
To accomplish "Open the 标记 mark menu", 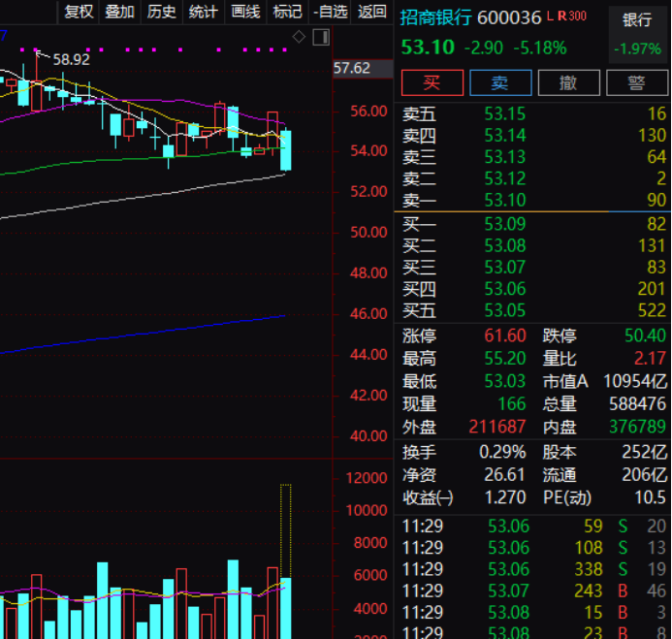I will tap(287, 12).
